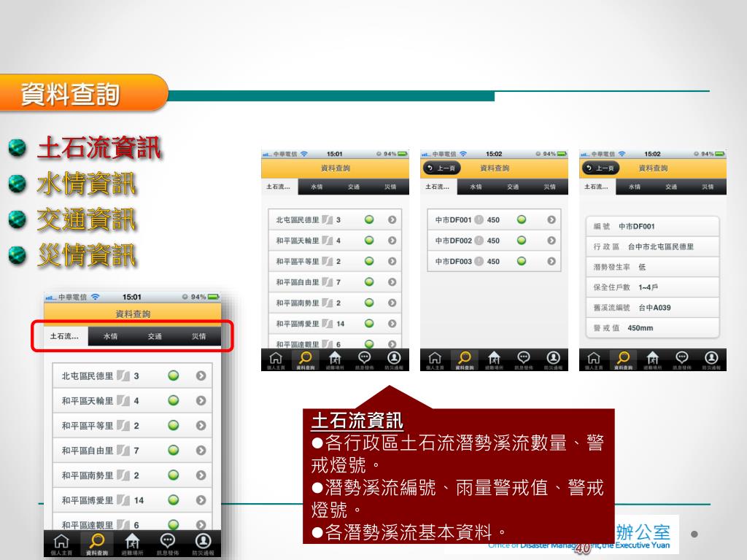Click 保全住戶數 1~4戶 field

tap(652, 287)
